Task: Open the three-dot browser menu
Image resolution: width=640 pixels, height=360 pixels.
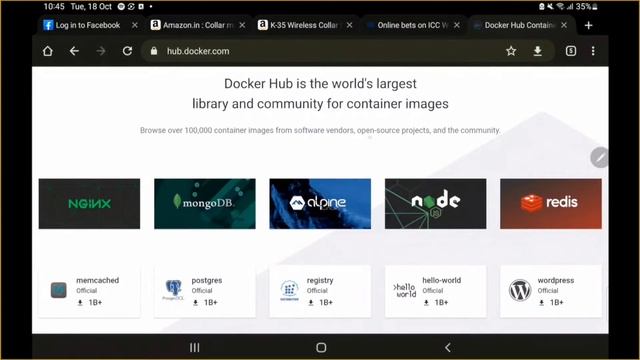Action: pos(593,51)
